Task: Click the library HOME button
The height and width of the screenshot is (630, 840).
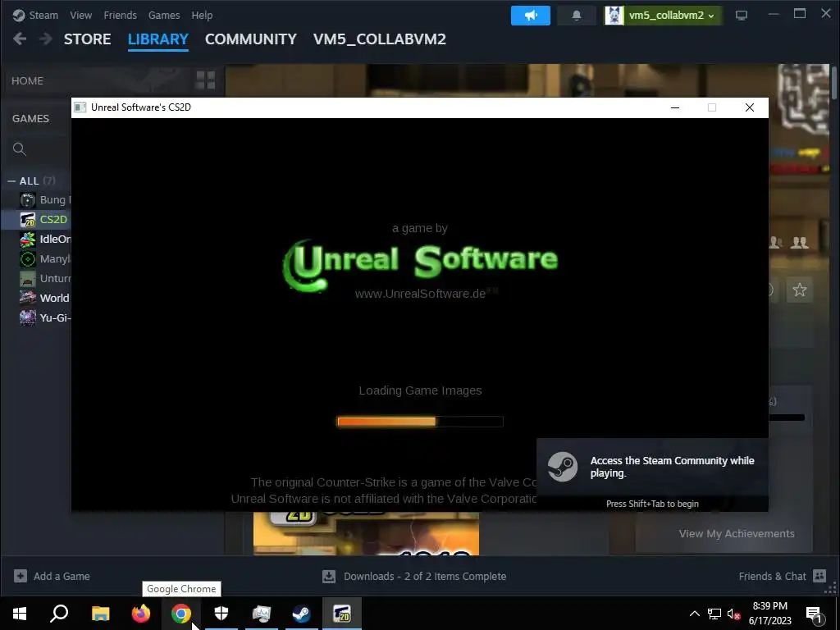Action: 27,81
